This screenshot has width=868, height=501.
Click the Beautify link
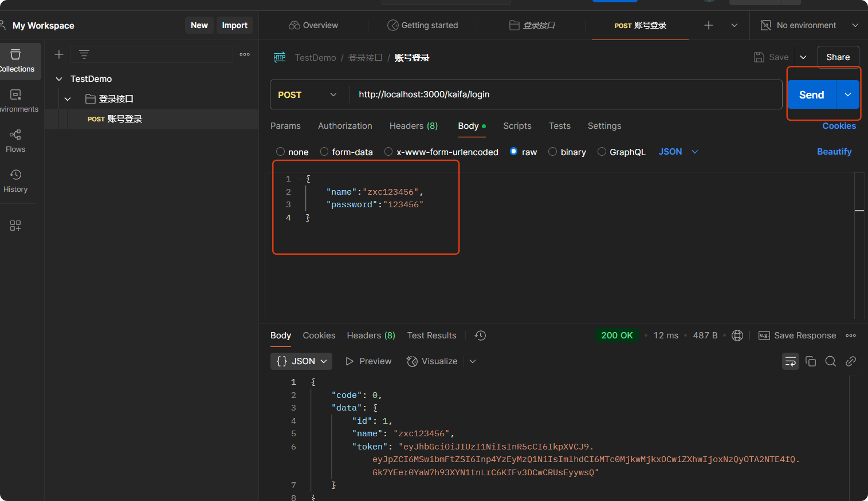click(x=834, y=152)
